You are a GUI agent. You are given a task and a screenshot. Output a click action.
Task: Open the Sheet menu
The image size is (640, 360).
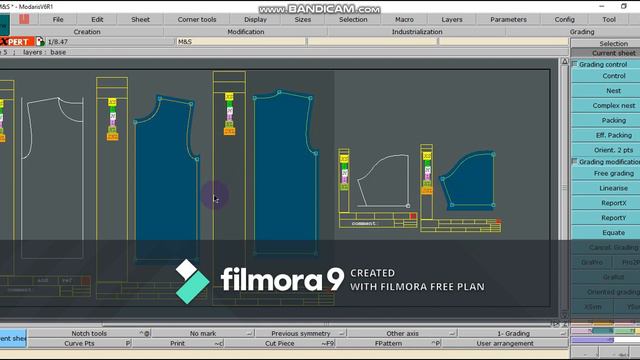pos(140,19)
